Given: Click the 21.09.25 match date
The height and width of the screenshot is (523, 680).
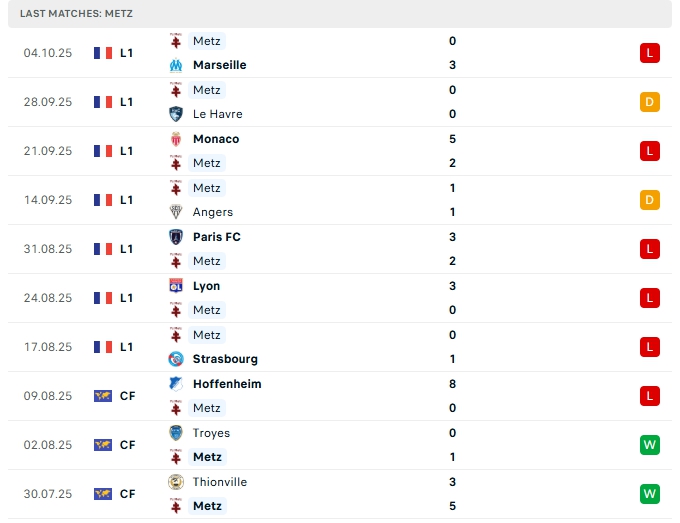Looking at the screenshot, I should pos(48,151).
